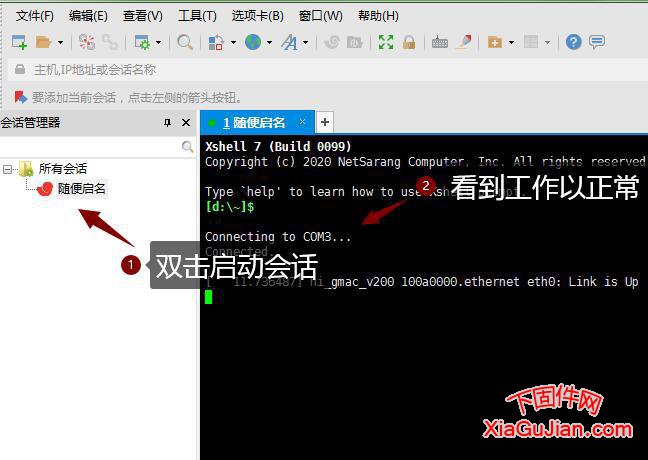
Task: Click the lock icon in address bar
Action: pos(19,69)
